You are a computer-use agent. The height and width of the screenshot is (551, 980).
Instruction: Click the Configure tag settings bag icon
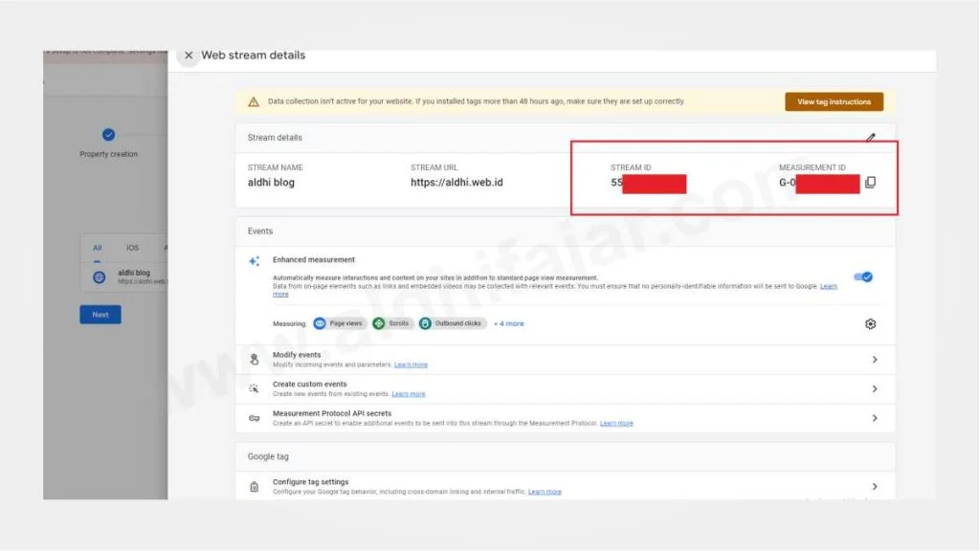click(x=254, y=487)
